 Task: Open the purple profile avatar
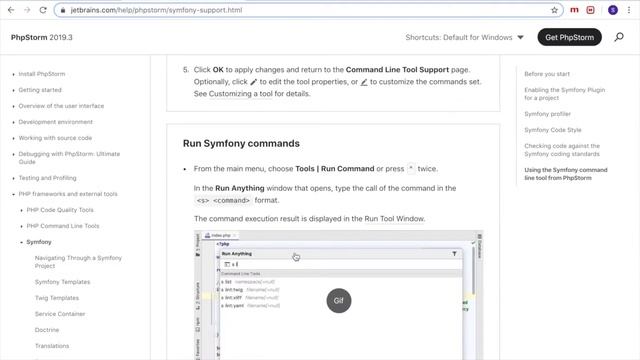point(613,10)
